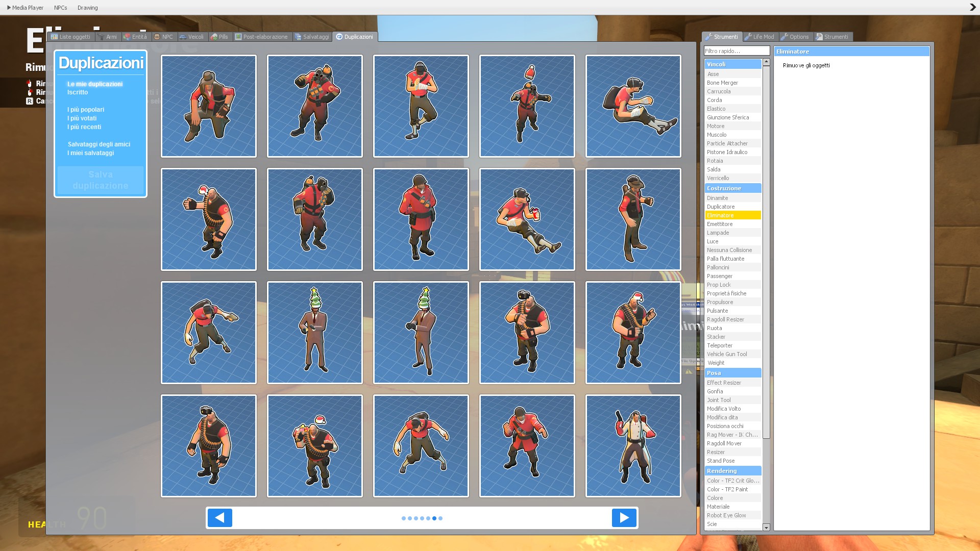Collapse the Posa tool category
980x551 pixels.
pyautogui.click(x=732, y=373)
